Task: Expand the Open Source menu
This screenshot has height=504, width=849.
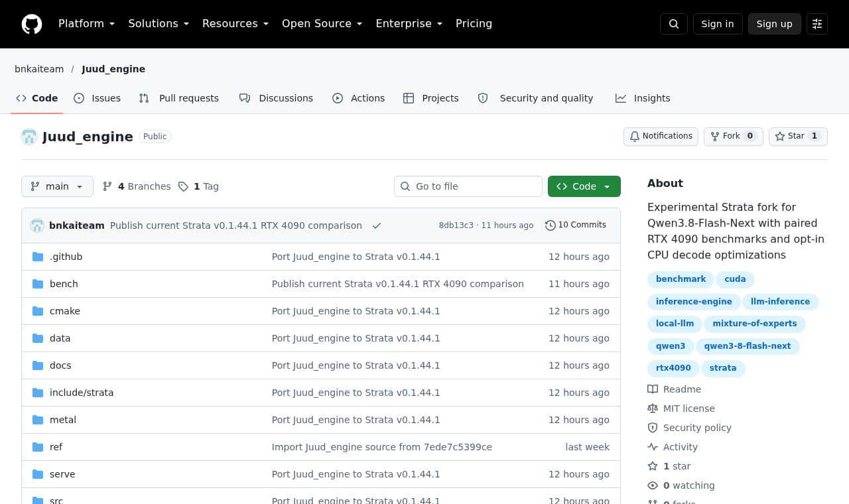Action: click(x=322, y=24)
